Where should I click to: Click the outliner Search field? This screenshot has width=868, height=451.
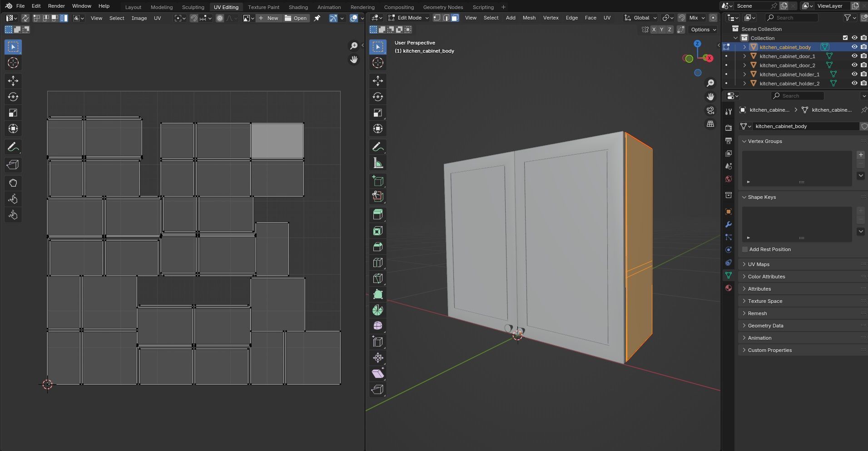(x=792, y=18)
